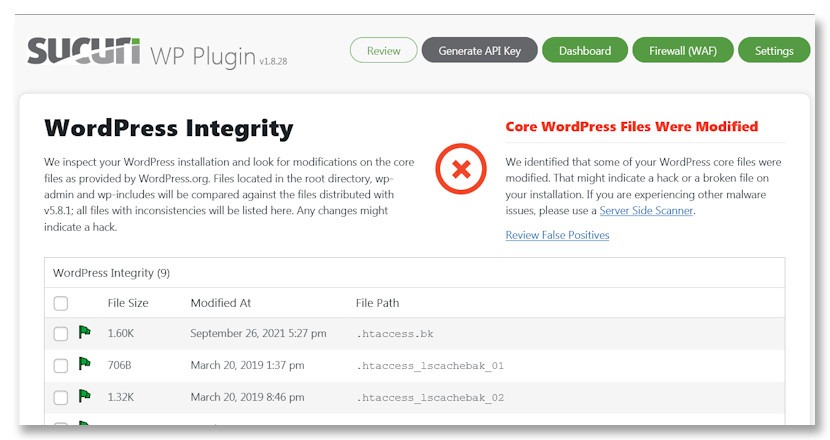Click the green flag beside .htaccess.bk
The image size is (830, 440).
[x=84, y=333]
